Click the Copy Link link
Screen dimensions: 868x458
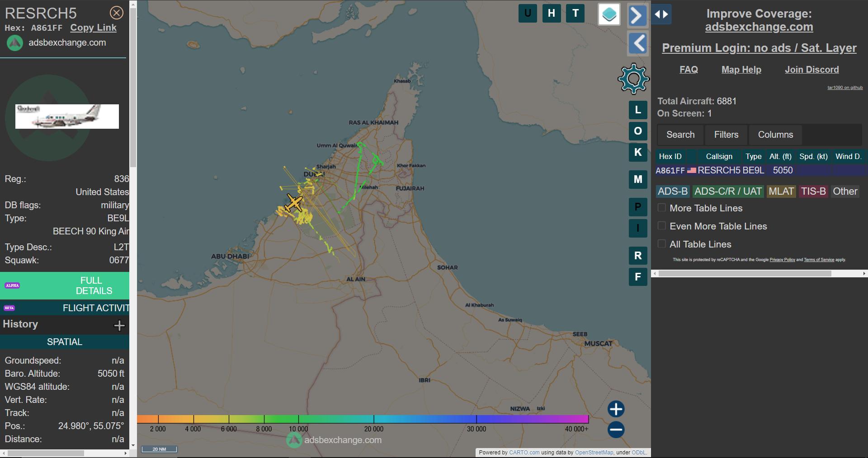tap(93, 28)
